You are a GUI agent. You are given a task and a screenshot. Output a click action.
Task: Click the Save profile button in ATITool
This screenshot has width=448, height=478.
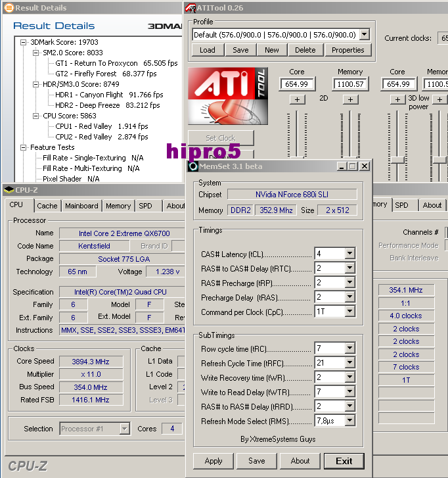pos(240,50)
